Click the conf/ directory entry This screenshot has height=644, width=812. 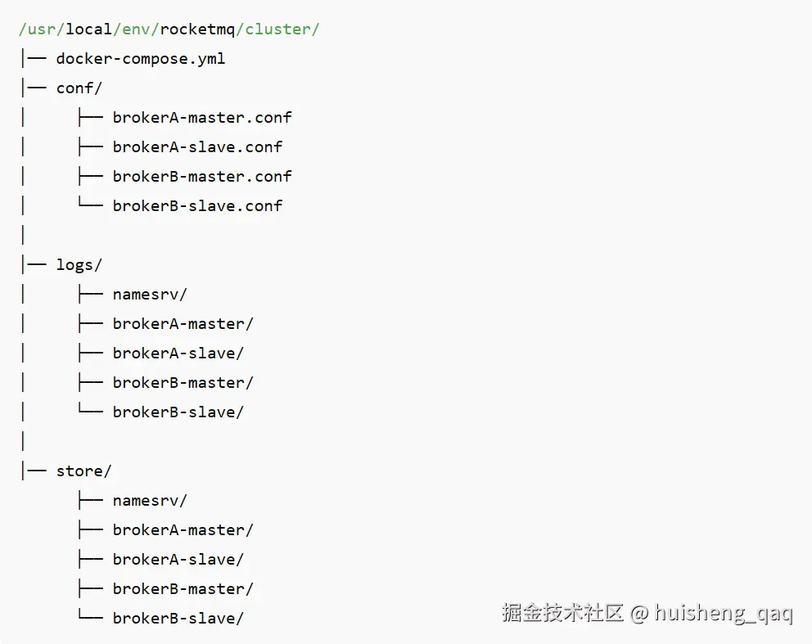click(79, 88)
